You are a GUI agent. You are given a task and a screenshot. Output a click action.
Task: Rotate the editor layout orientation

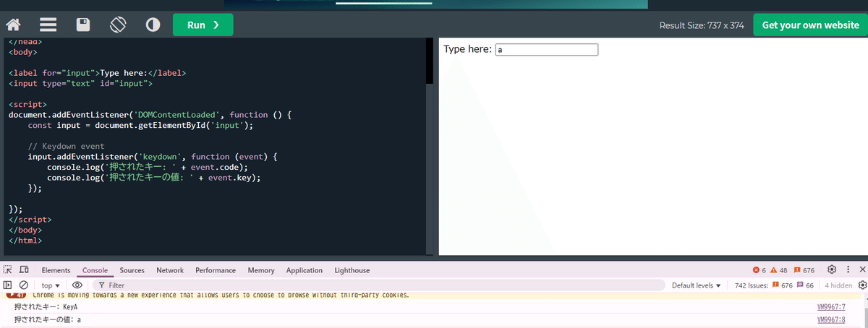(x=119, y=25)
